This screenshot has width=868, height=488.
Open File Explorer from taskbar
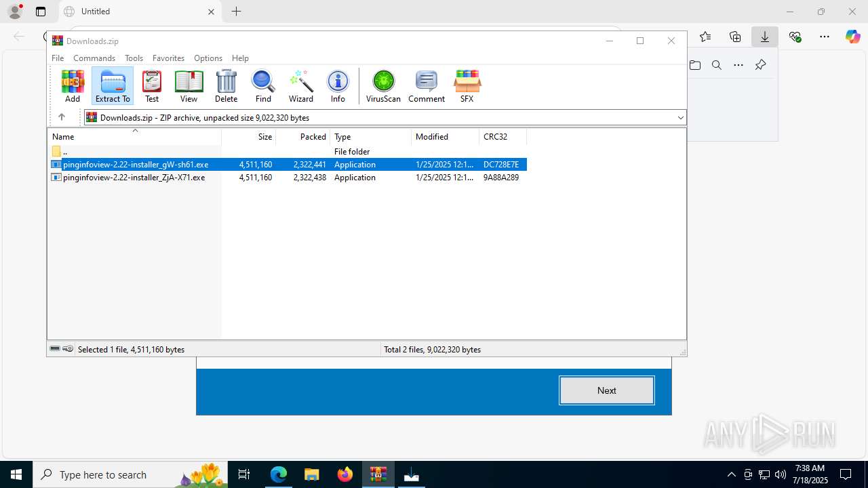[x=311, y=474]
